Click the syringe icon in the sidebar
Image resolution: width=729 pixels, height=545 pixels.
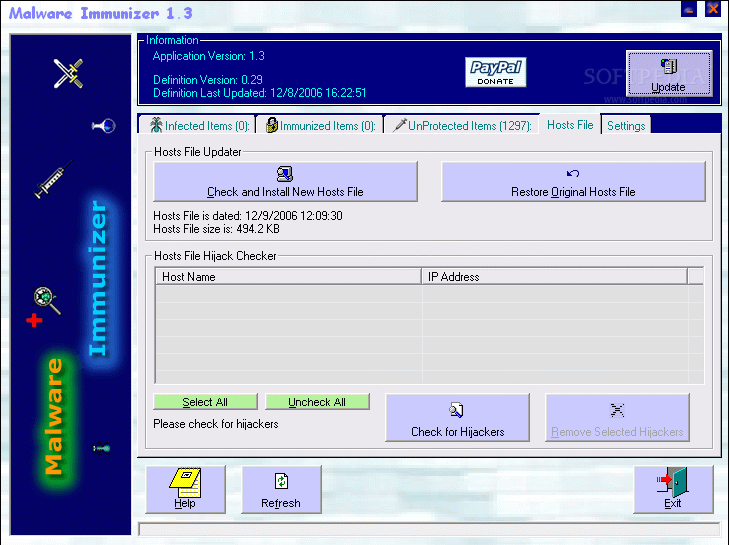[x=53, y=180]
